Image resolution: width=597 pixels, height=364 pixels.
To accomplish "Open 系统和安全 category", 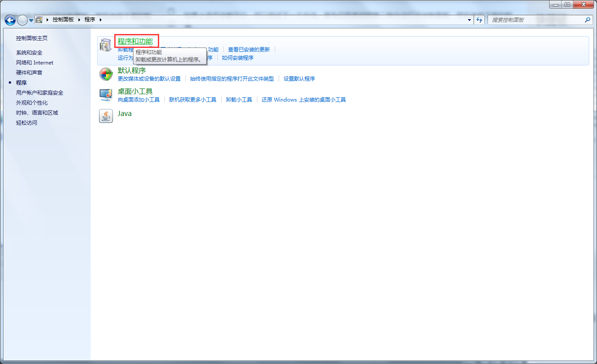I will click(x=29, y=53).
